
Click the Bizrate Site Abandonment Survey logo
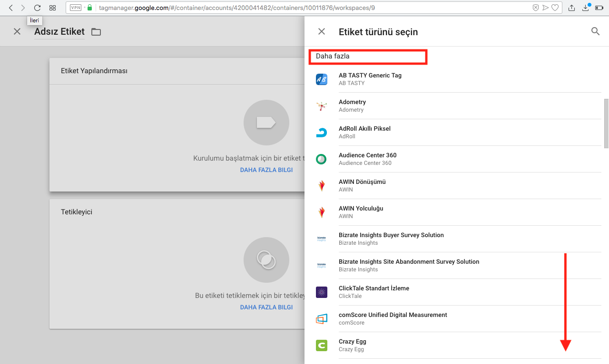[x=322, y=266]
